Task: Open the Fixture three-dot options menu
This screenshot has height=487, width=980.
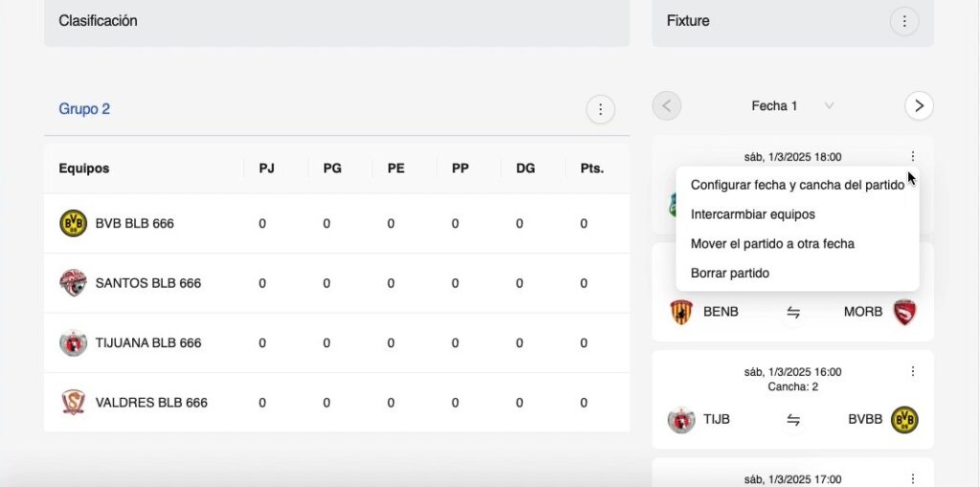Action: pyautogui.click(x=903, y=21)
